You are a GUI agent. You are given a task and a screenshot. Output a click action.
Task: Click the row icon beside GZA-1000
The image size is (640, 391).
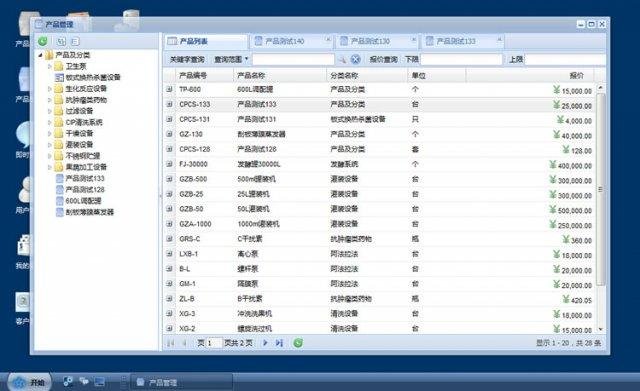coord(169,224)
